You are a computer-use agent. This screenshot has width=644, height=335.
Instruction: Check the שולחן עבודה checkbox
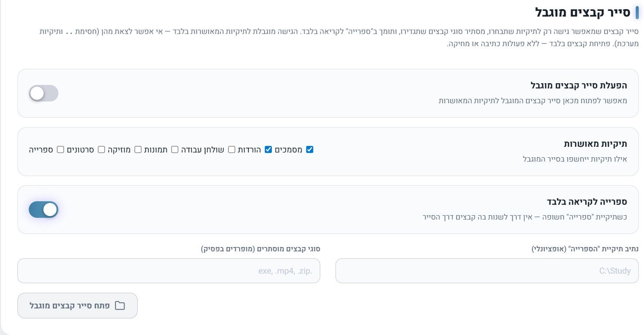click(232, 149)
